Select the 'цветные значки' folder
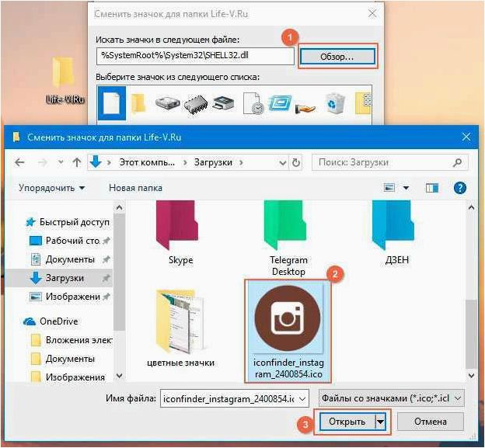The width and height of the screenshot is (485, 448). (180, 328)
